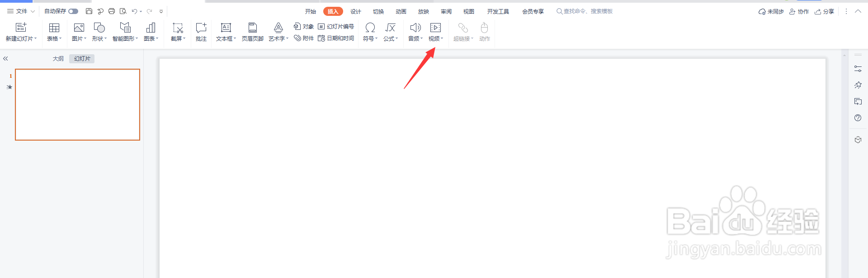The width and height of the screenshot is (868, 278).
Task: Switch to the 设计 Design tab
Action: [355, 11]
